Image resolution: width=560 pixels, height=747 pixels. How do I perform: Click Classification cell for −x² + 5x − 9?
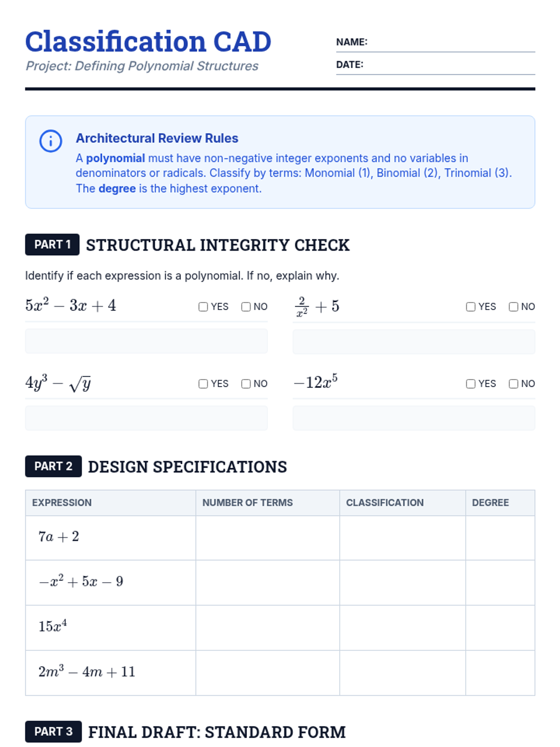(x=402, y=582)
